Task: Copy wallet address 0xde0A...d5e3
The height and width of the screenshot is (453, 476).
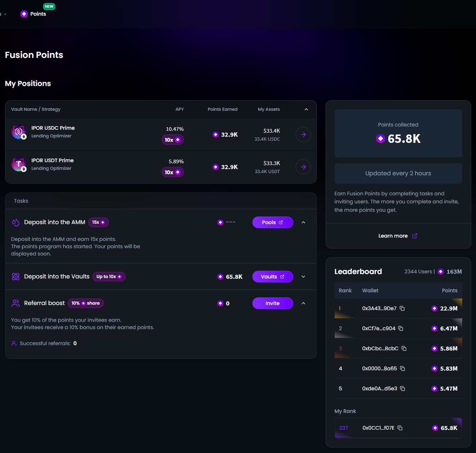Action: coord(402,388)
